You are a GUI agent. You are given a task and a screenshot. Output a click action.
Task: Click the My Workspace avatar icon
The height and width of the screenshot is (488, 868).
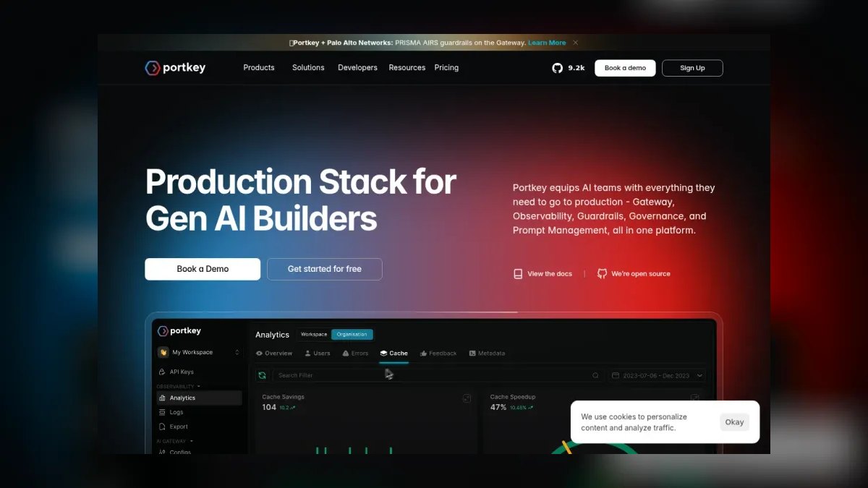tap(163, 353)
